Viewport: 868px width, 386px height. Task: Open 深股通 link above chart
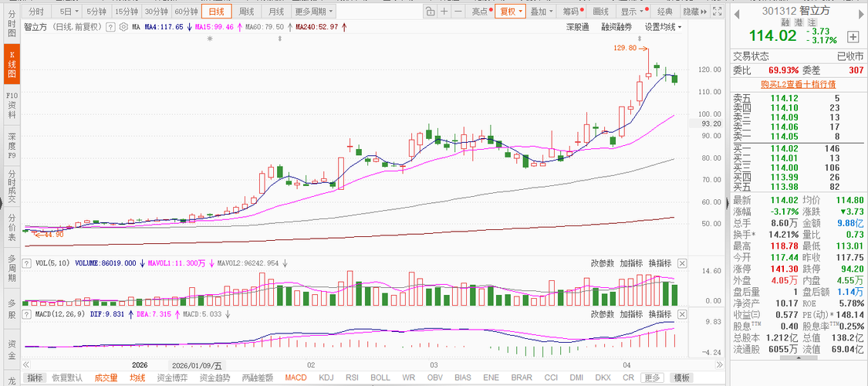point(577,26)
